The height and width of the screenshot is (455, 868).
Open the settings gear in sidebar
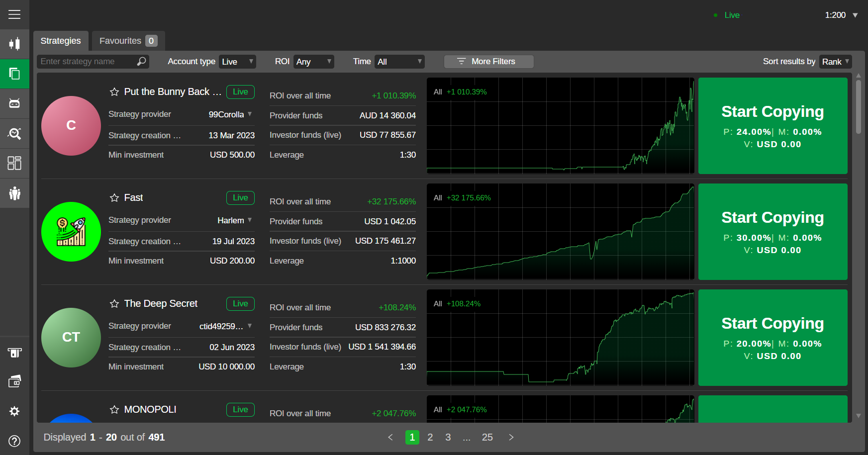[14, 411]
